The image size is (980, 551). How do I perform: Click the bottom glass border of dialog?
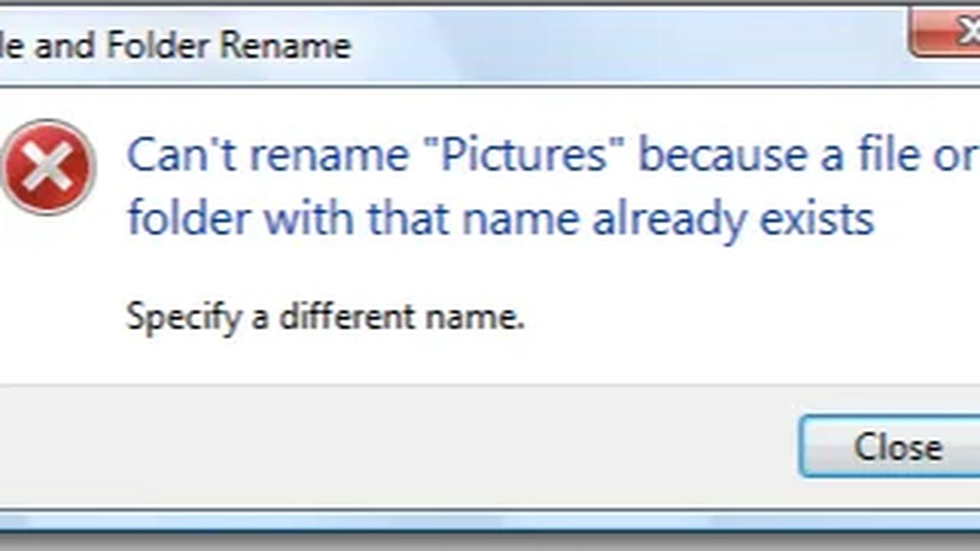click(490, 520)
